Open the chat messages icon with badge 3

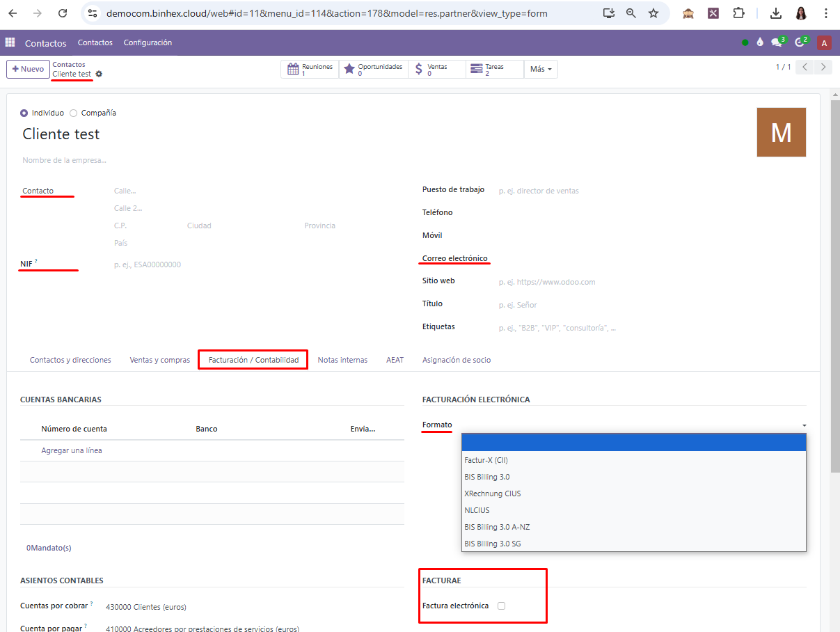[x=778, y=42]
